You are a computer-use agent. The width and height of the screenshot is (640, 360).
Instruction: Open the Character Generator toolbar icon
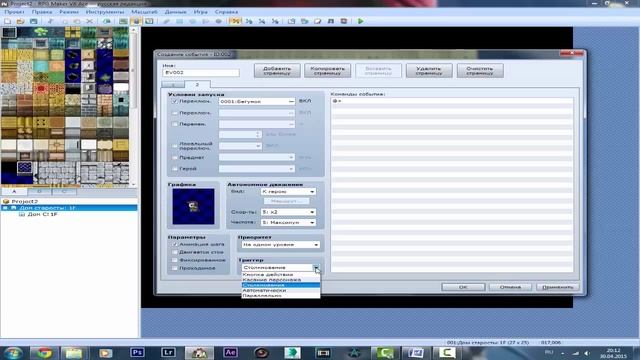click(x=344, y=21)
